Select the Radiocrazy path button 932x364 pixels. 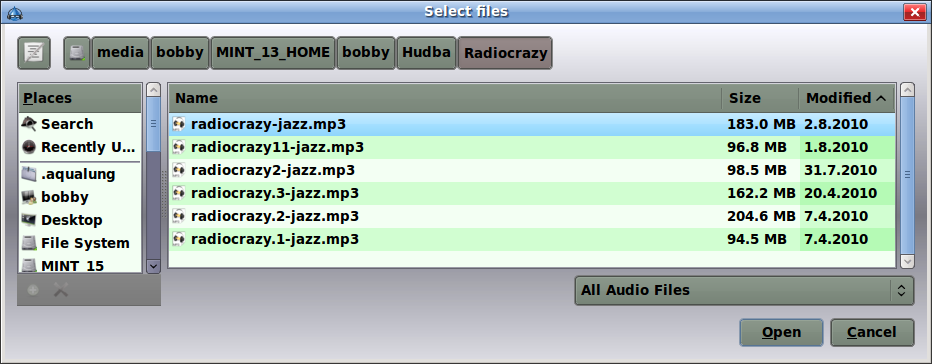[505, 53]
